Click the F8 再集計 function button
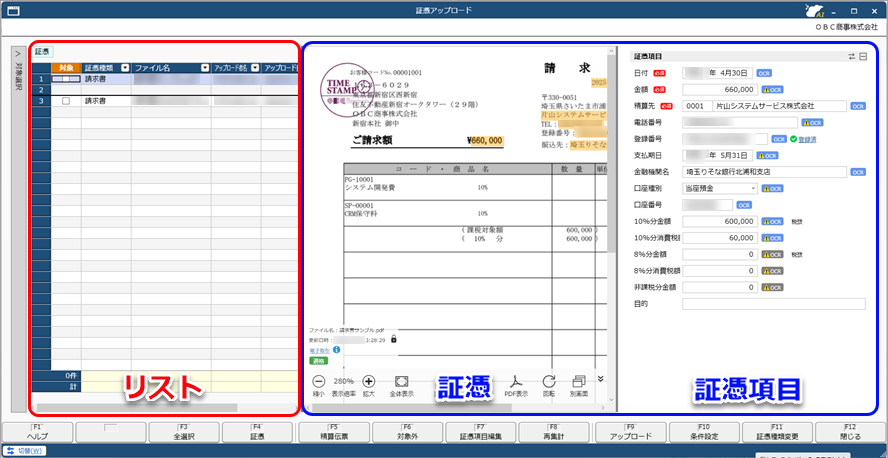 pos(554,433)
